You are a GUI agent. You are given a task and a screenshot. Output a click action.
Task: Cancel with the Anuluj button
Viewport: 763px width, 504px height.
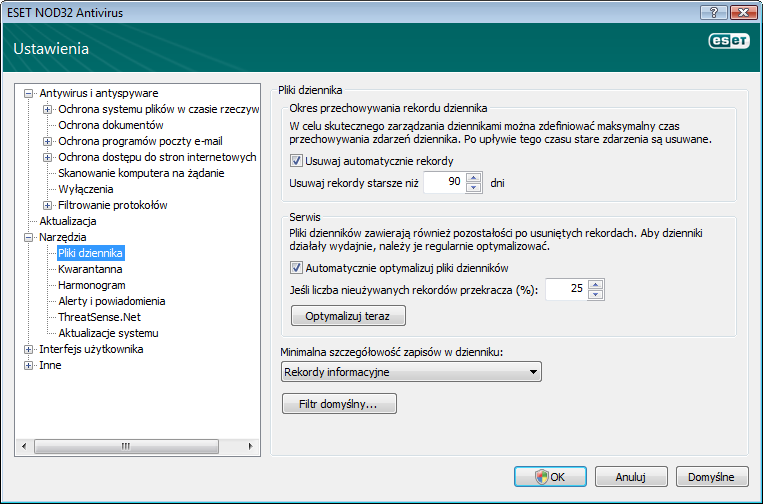(631, 477)
